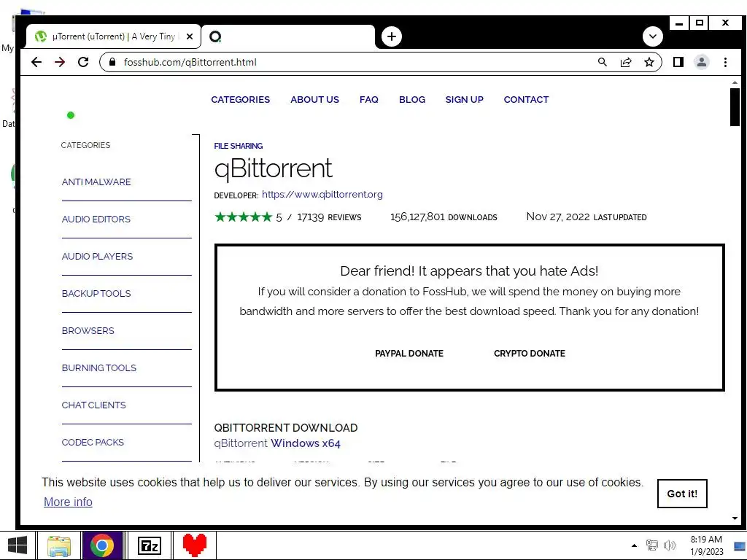747x560 pixels.
Task: Click the address bar URL field
Action: tap(352, 62)
